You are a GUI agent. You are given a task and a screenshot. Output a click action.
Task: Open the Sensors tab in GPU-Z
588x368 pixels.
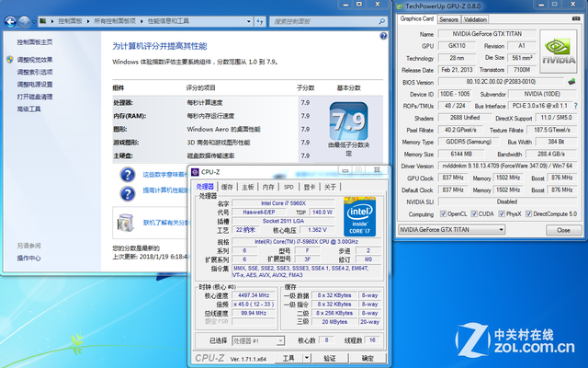point(448,19)
